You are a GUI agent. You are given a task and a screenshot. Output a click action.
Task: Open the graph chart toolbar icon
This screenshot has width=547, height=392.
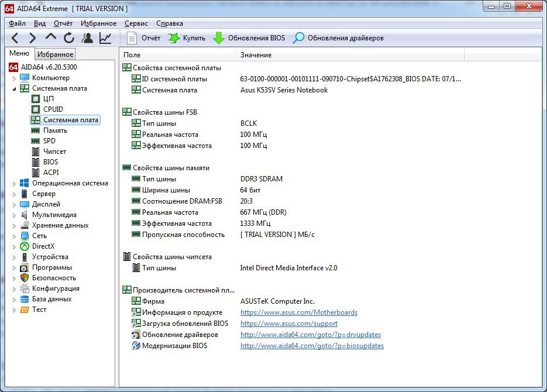(x=105, y=37)
